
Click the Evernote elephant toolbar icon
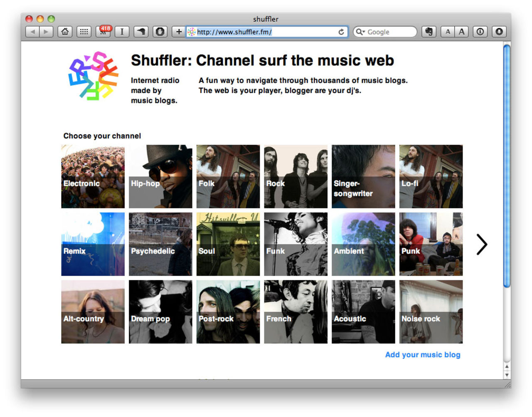tap(429, 32)
